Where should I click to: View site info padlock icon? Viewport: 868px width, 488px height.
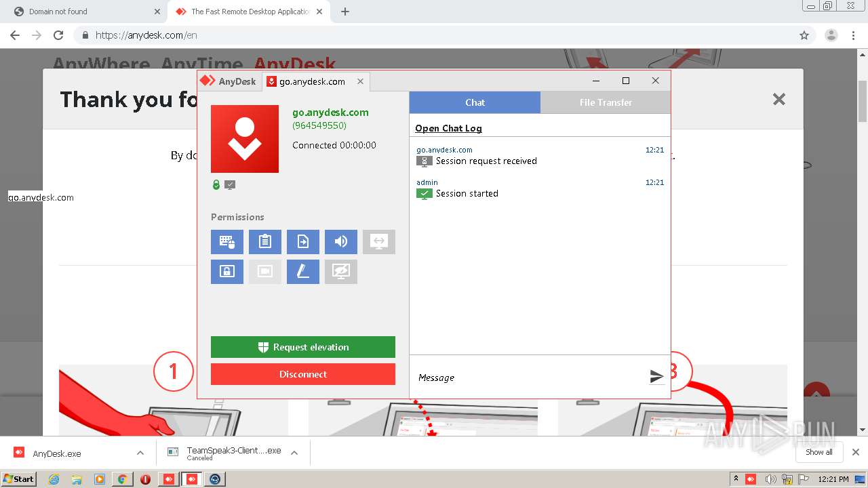pos(85,35)
